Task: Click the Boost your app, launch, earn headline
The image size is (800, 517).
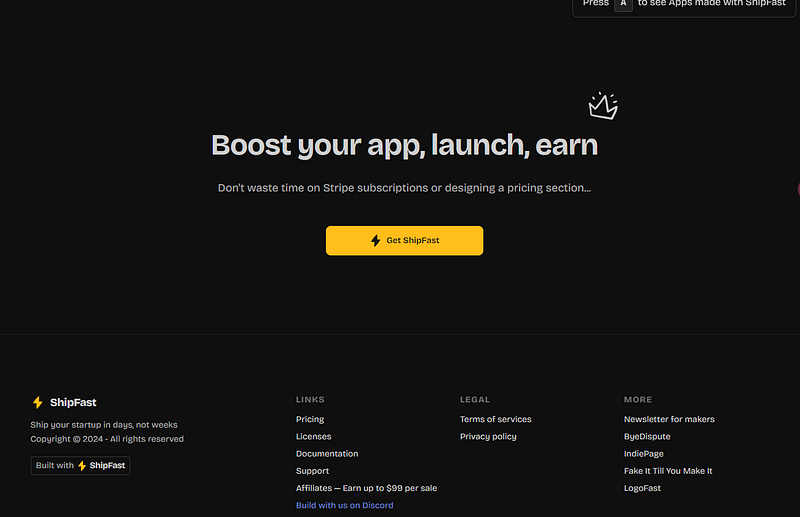Action: pyautogui.click(x=404, y=145)
